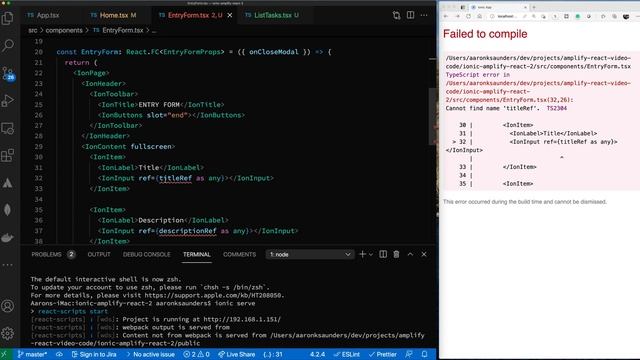Click the Prettier status bar item
The image size is (640, 360).
click(x=383, y=354)
